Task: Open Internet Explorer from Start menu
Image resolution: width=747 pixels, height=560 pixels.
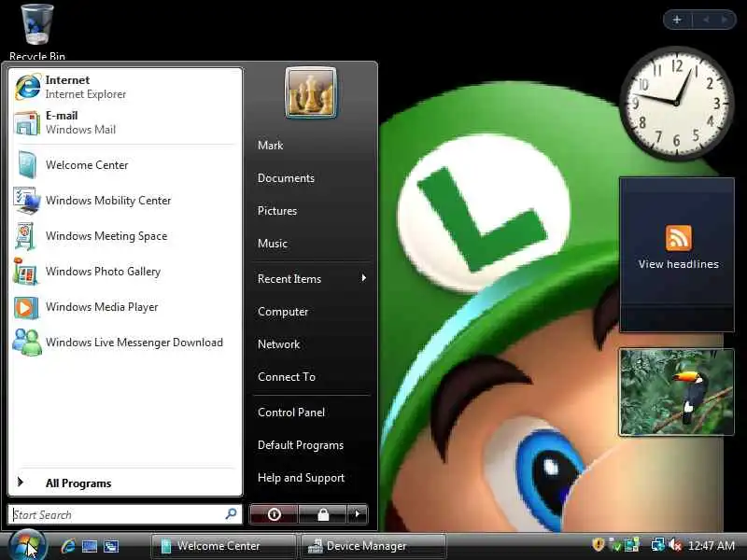Action: [x=125, y=87]
